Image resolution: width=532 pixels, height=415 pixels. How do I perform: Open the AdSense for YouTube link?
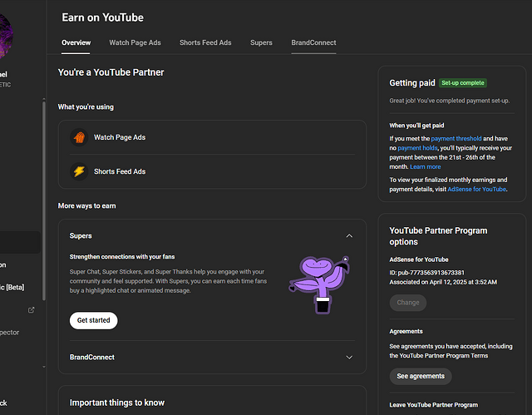(476, 190)
